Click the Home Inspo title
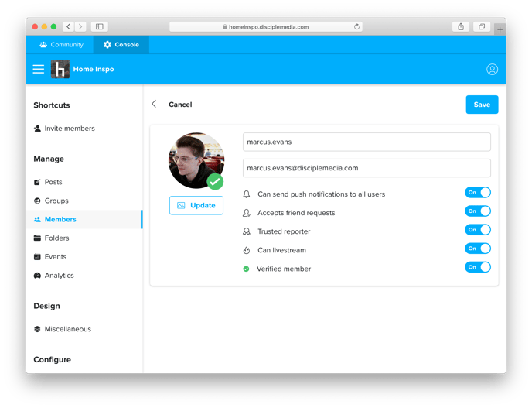Screen dimensions: 532x408 pos(94,69)
